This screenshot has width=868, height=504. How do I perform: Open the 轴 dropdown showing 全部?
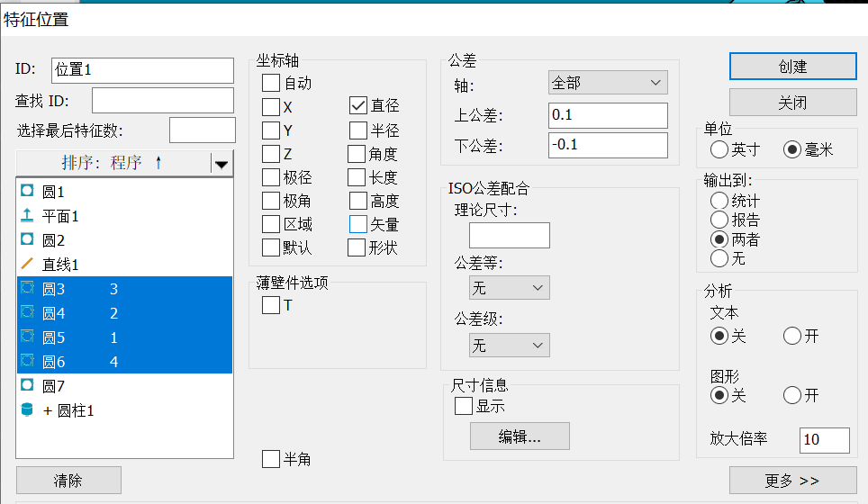pos(608,83)
